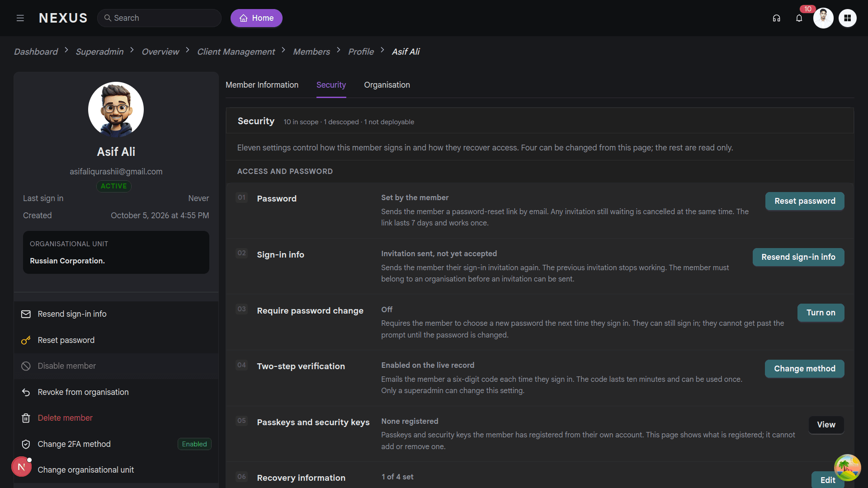The width and height of the screenshot is (868, 488).
Task: Type in the Search field
Action: 159,18
